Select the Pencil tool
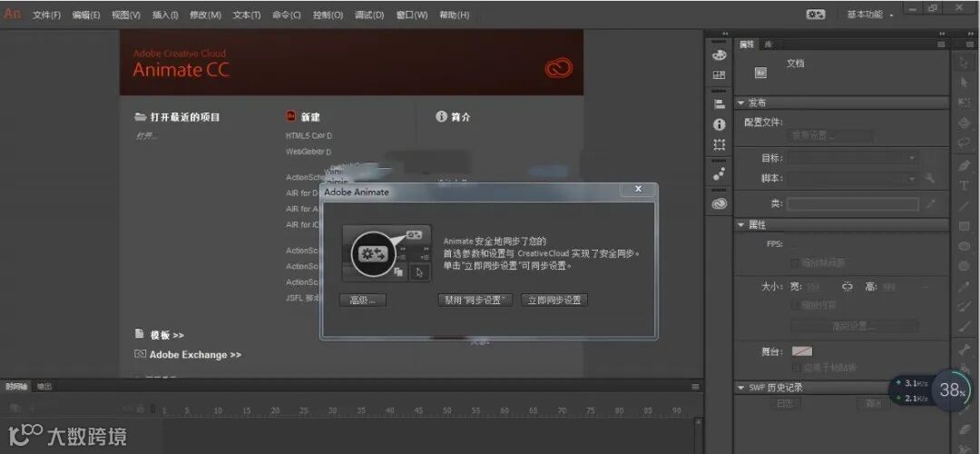 click(964, 287)
